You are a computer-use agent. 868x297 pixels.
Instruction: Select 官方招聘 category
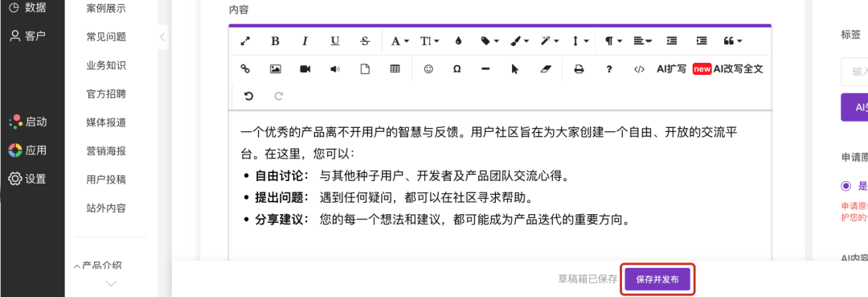tap(106, 93)
